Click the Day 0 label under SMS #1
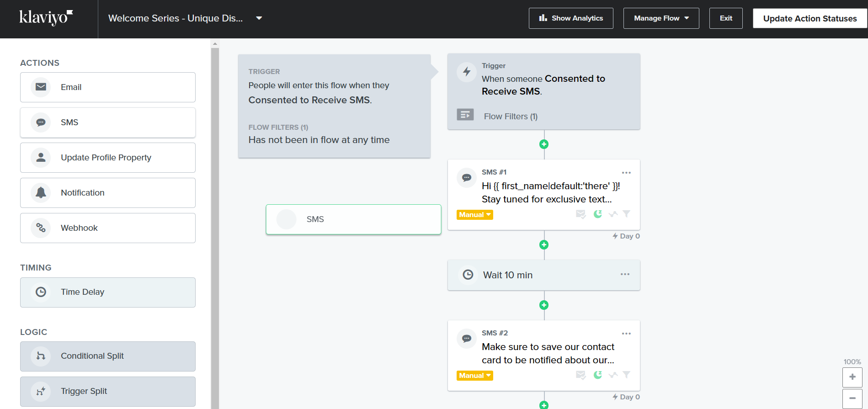 pos(626,236)
